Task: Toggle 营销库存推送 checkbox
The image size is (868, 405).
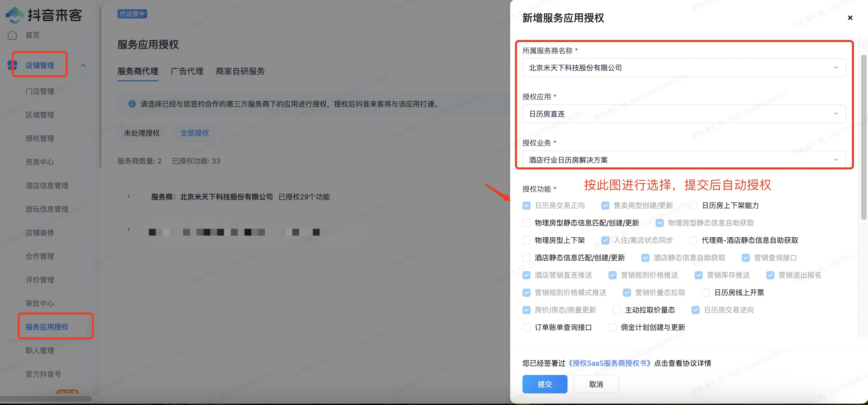Action: click(x=699, y=275)
